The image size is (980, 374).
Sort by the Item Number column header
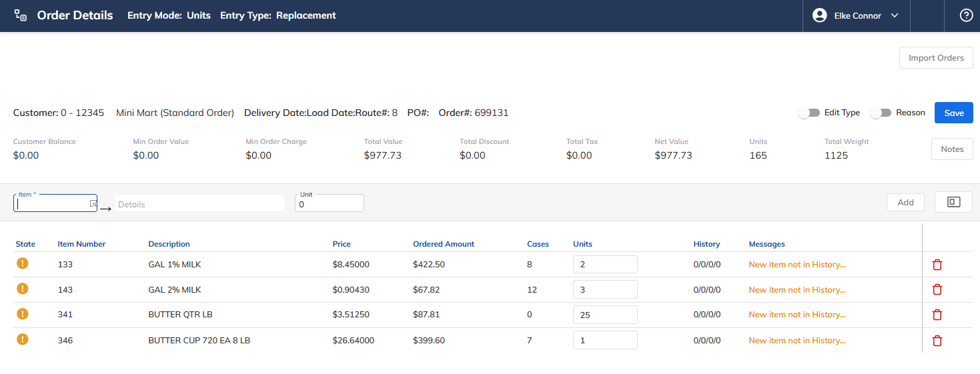coord(81,244)
